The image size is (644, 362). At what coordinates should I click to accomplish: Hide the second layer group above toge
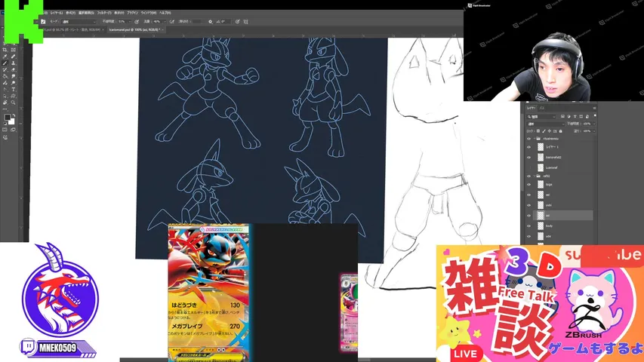(x=529, y=176)
